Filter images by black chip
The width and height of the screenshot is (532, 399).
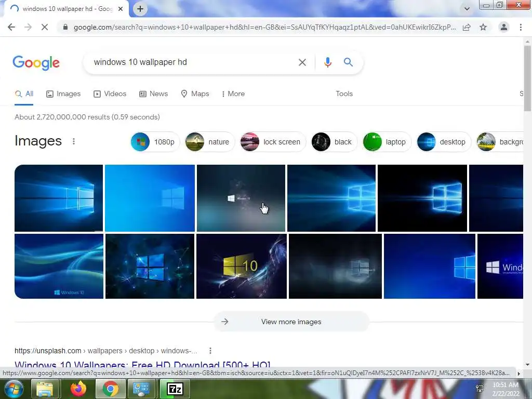pos(334,142)
